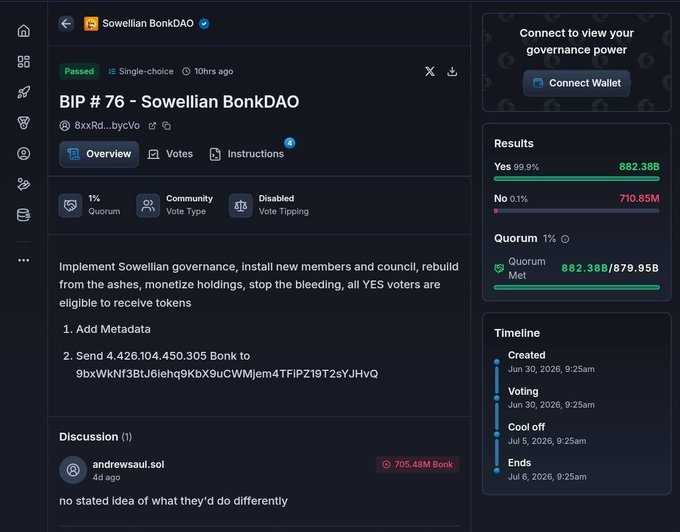This screenshot has height=532, width=680.
Task: Click the andrewsaul.sol commenter avatar
Action: [x=73, y=470]
